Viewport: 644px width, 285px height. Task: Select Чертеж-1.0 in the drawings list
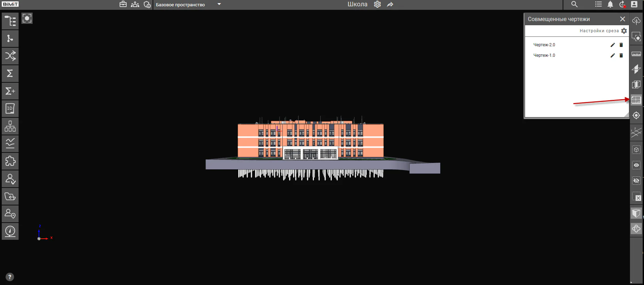click(544, 55)
